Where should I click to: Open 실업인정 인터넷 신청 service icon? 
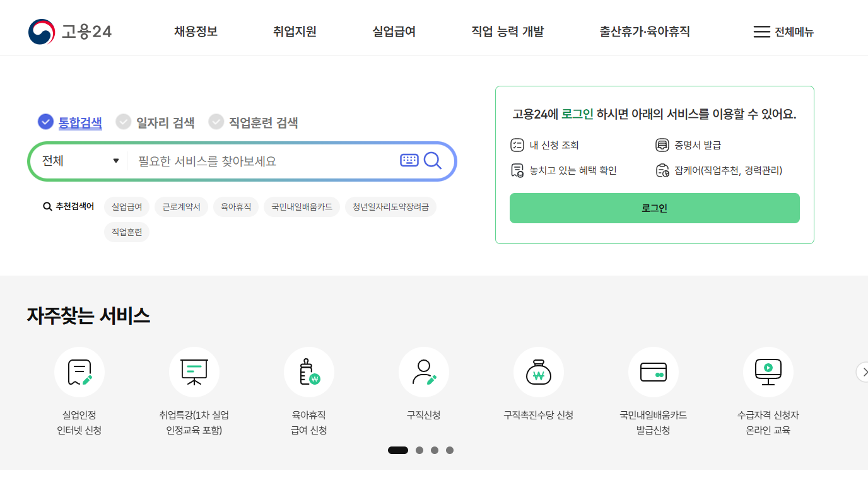pyautogui.click(x=79, y=372)
